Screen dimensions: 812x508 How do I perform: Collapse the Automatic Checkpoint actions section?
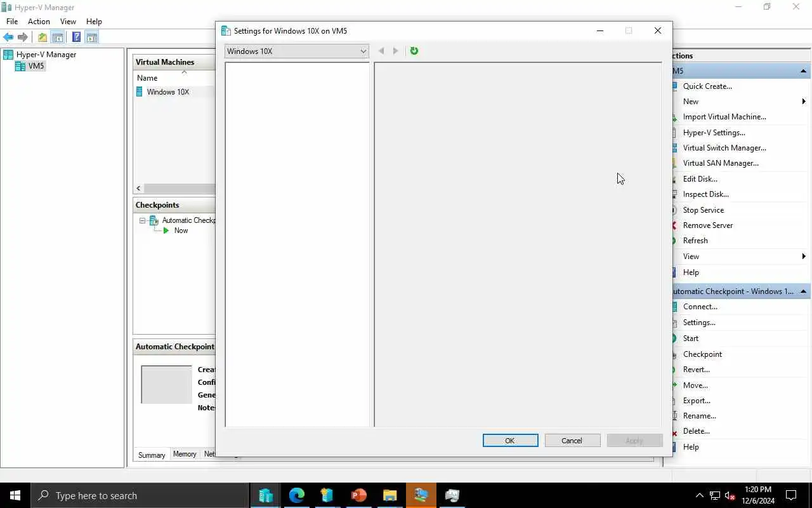[x=803, y=291]
